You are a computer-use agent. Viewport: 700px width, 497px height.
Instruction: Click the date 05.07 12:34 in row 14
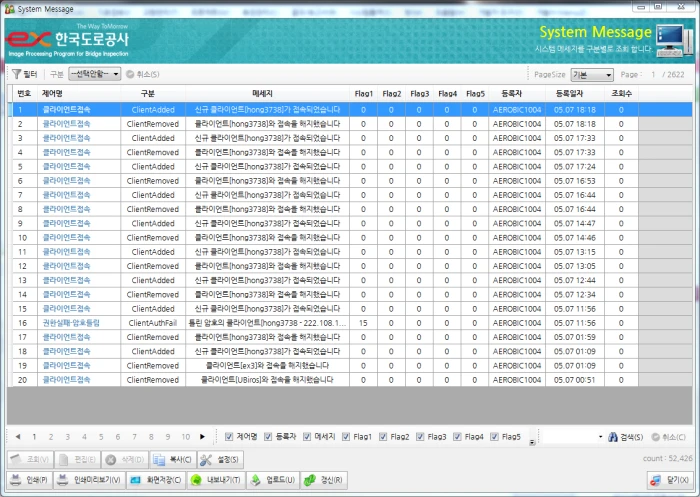click(x=575, y=294)
